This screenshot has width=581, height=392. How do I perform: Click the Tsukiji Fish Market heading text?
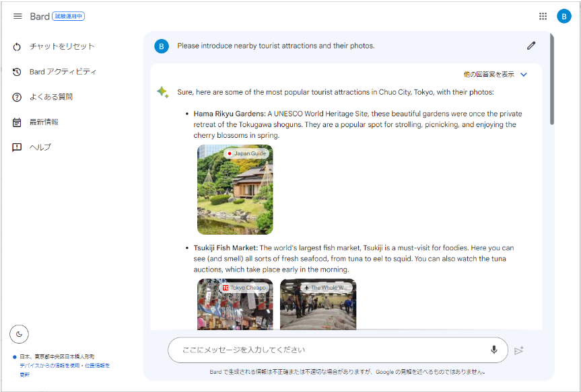point(226,247)
